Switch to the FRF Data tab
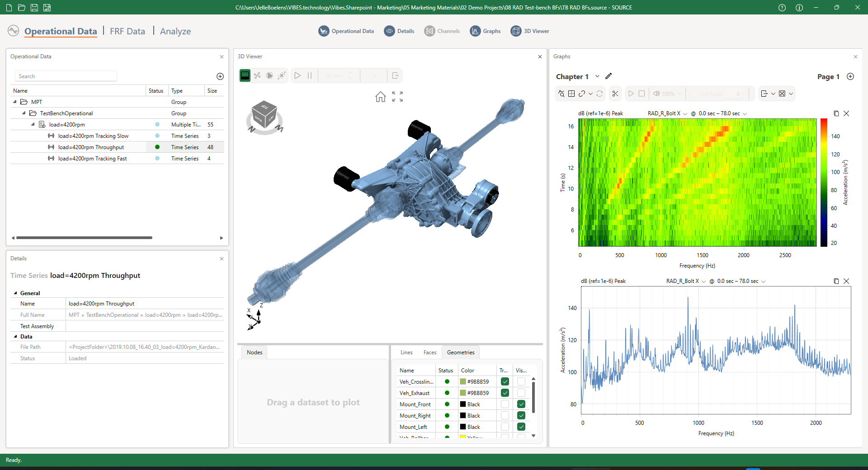Screen dimensions: 868x470 coord(127,31)
